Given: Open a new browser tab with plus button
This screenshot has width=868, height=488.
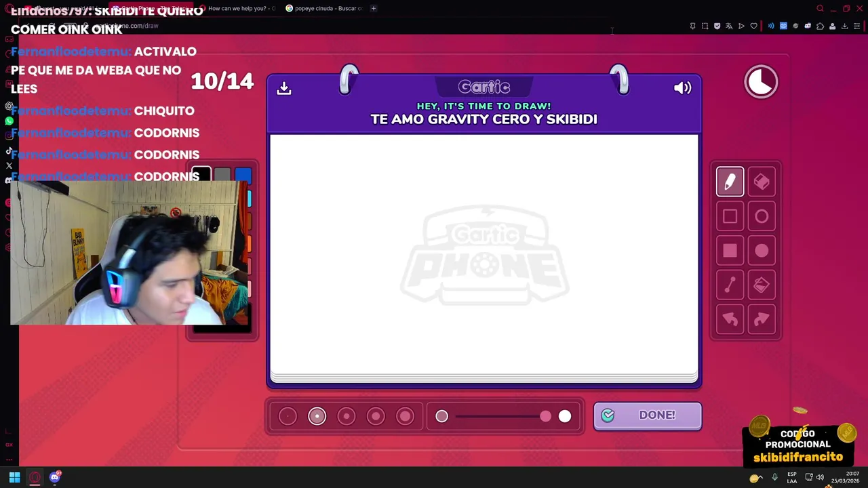Looking at the screenshot, I should pyautogui.click(x=374, y=8).
